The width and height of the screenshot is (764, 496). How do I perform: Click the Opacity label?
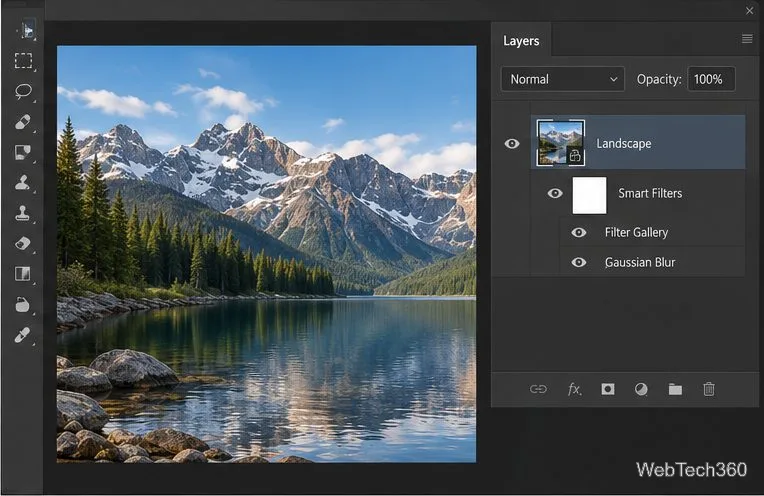pyautogui.click(x=659, y=79)
